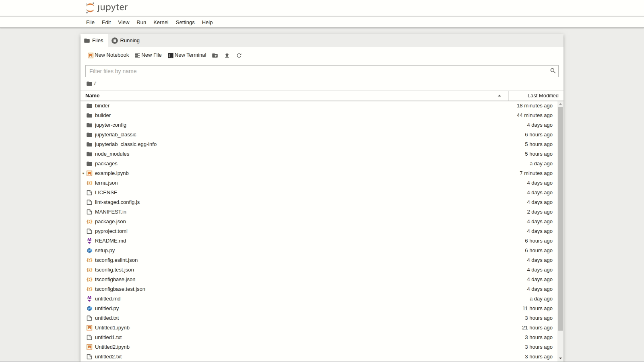Image resolution: width=644 pixels, height=362 pixels.
Task: Click the node_modules folder icon
Action: tap(89, 154)
